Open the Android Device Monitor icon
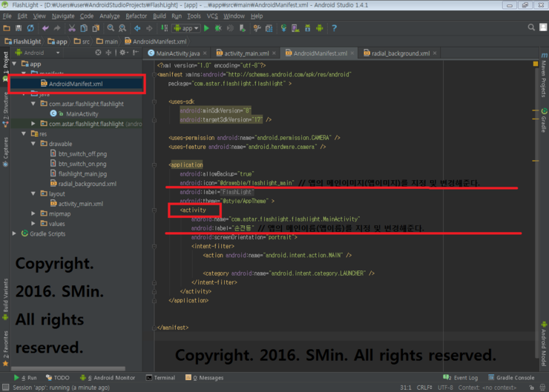Viewport: 549px width, 392px height. point(319,28)
